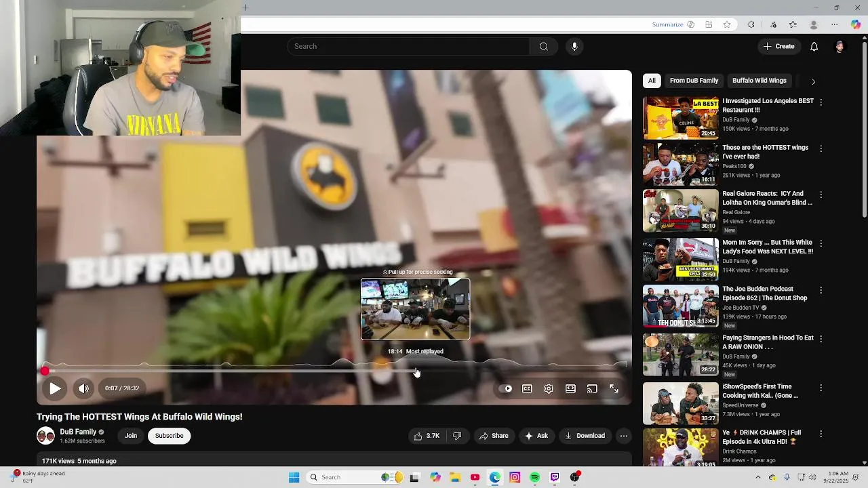Screen dimensions: 868x488
Task: Select the All filter chip
Action: pyautogui.click(x=652, y=81)
